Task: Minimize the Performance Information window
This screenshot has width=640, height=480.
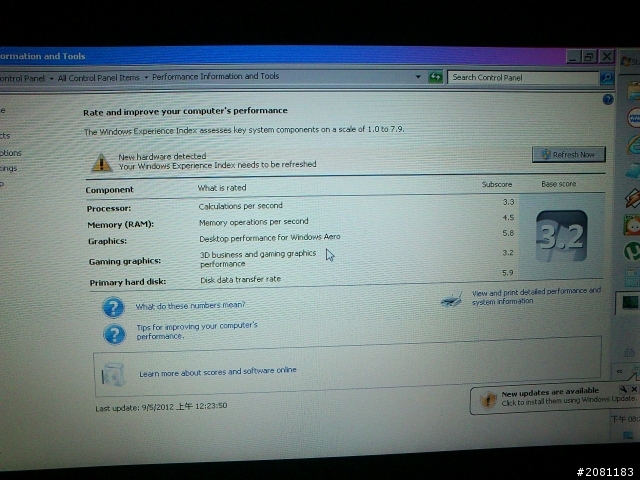Action: [573, 57]
